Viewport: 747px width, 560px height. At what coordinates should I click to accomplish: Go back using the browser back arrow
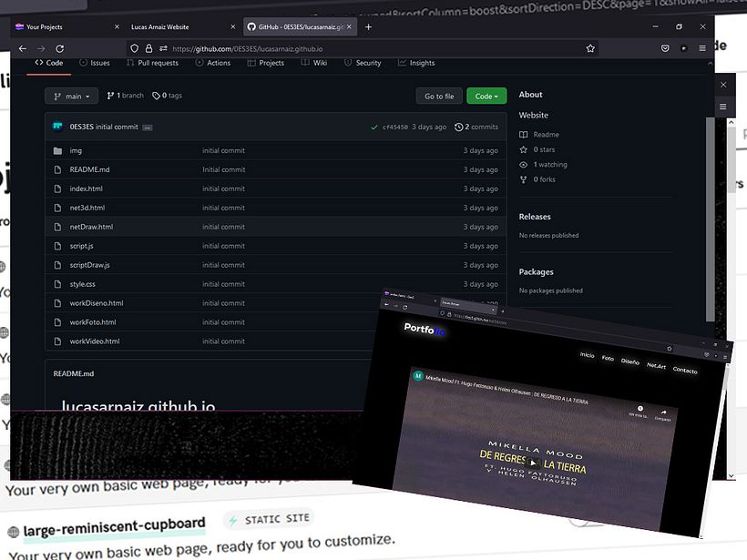[23, 48]
